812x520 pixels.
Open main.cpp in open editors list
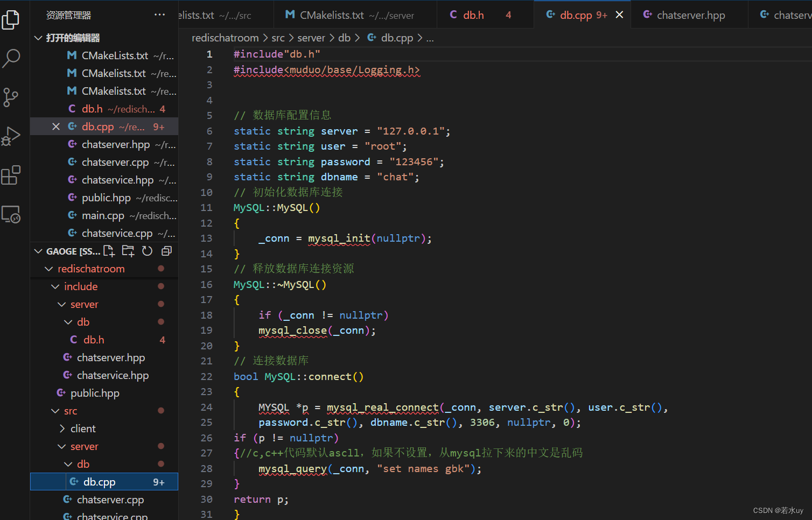(x=104, y=215)
